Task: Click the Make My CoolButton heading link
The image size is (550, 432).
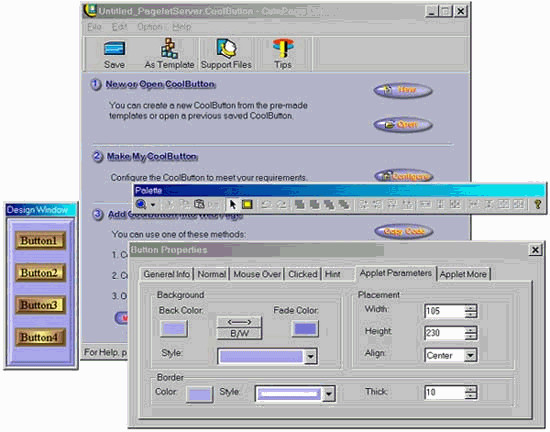Action: click(152, 156)
